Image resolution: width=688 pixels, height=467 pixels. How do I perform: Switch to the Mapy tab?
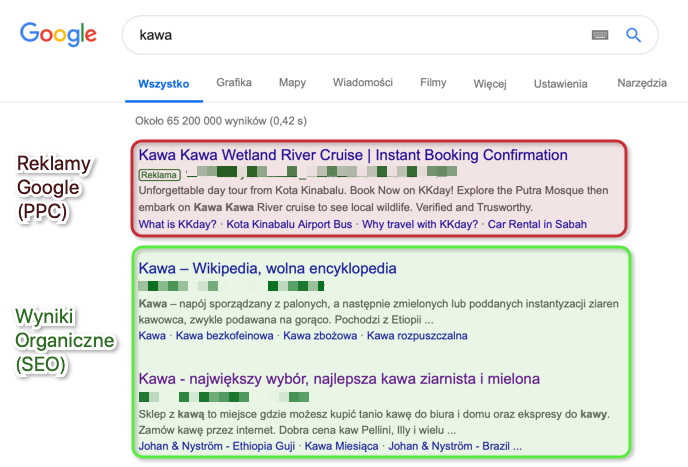click(x=292, y=83)
